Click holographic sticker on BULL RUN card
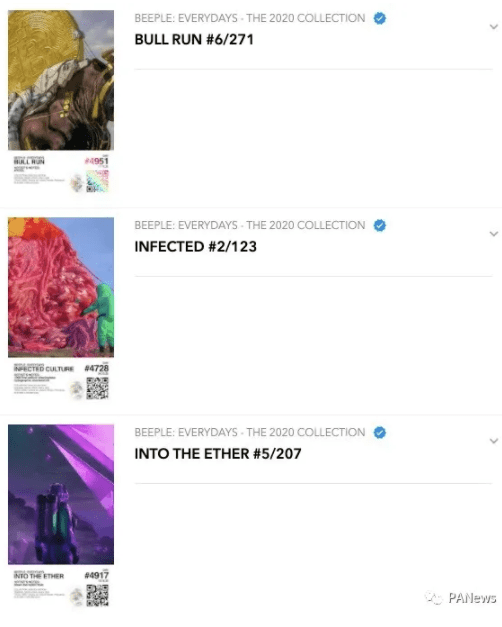 point(98,181)
